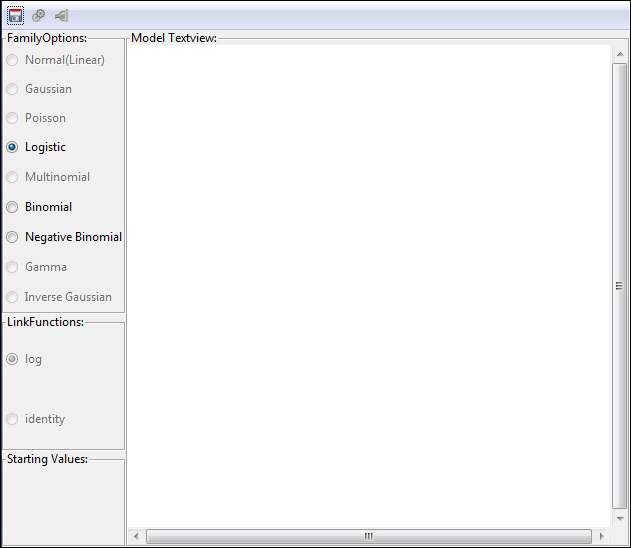Screen dimensions: 631x548
Task: Choose the Multinomial family option
Action: pos(48,177)
